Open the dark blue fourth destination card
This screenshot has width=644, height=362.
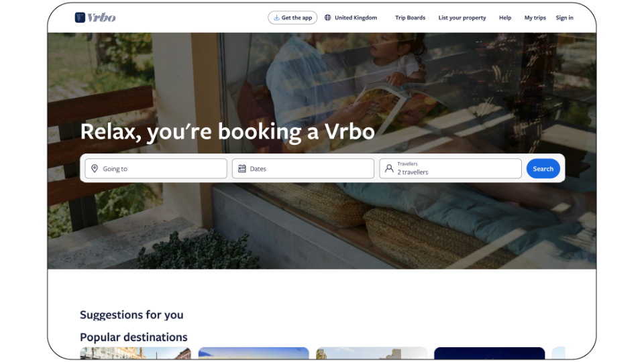[x=490, y=353]
